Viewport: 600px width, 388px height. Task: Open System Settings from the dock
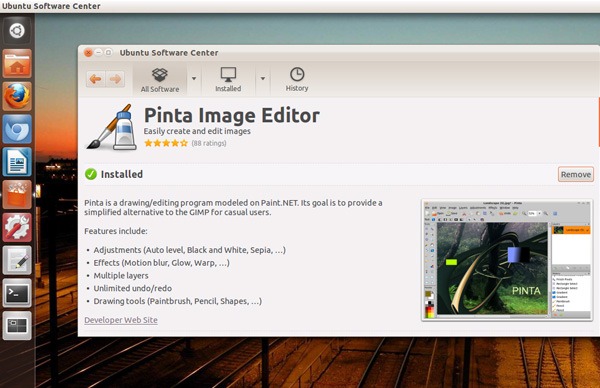click(x=17, y=228)
